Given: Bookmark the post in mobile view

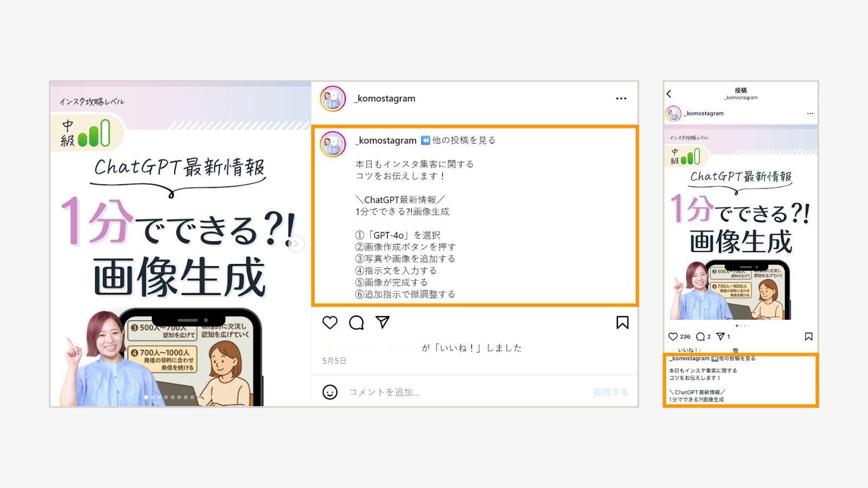Looking at the screenshot, I should click(808, 337).
